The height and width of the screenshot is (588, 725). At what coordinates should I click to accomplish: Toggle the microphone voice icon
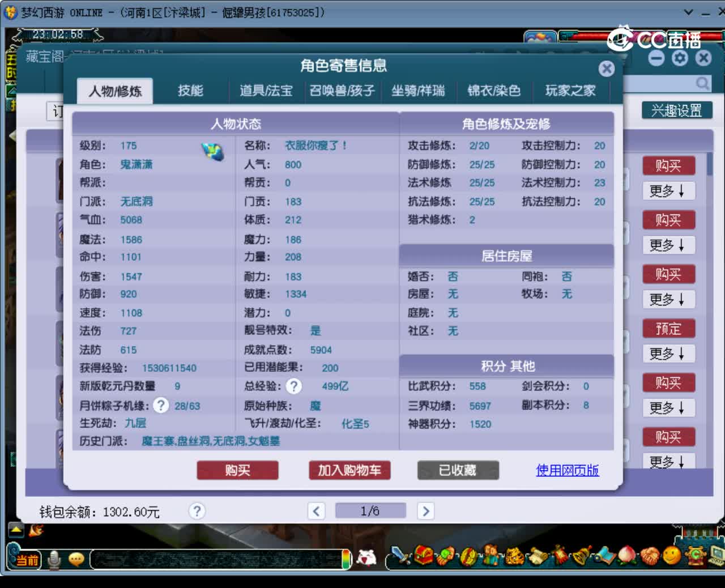(x=54, y=560)
